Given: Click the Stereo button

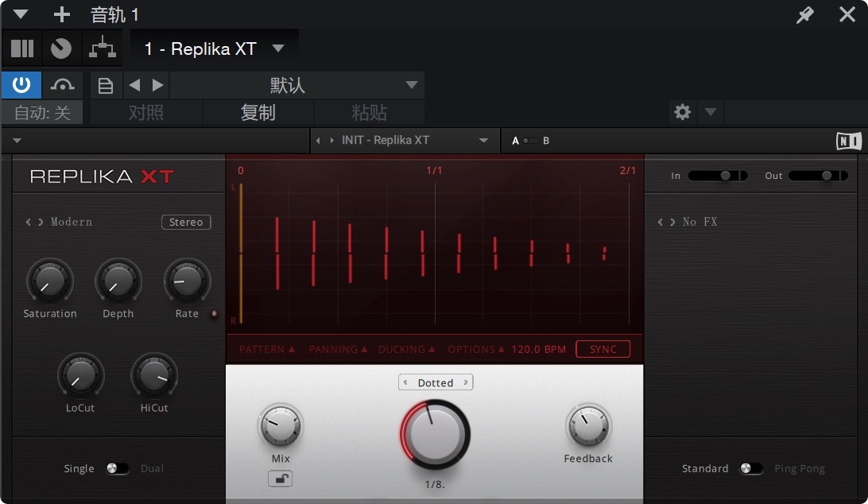Looking at the screenshot, I should pos(186,222).
